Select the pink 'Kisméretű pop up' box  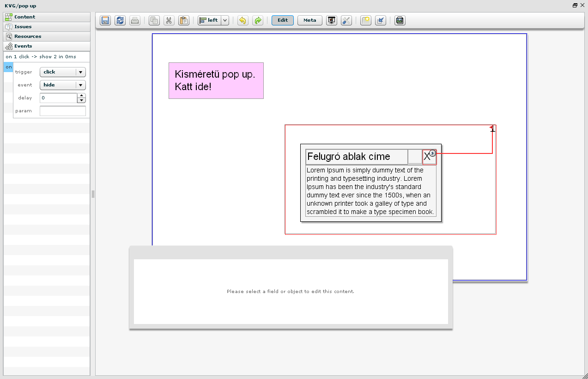pos(216,80)
